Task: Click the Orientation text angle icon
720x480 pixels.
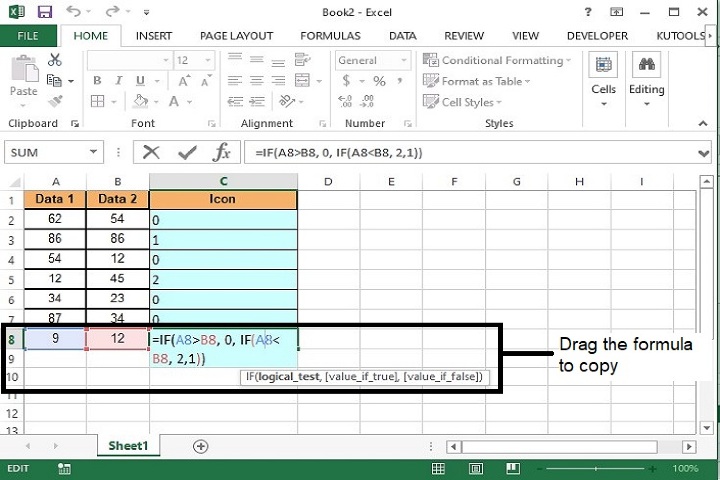Action: 287,101
